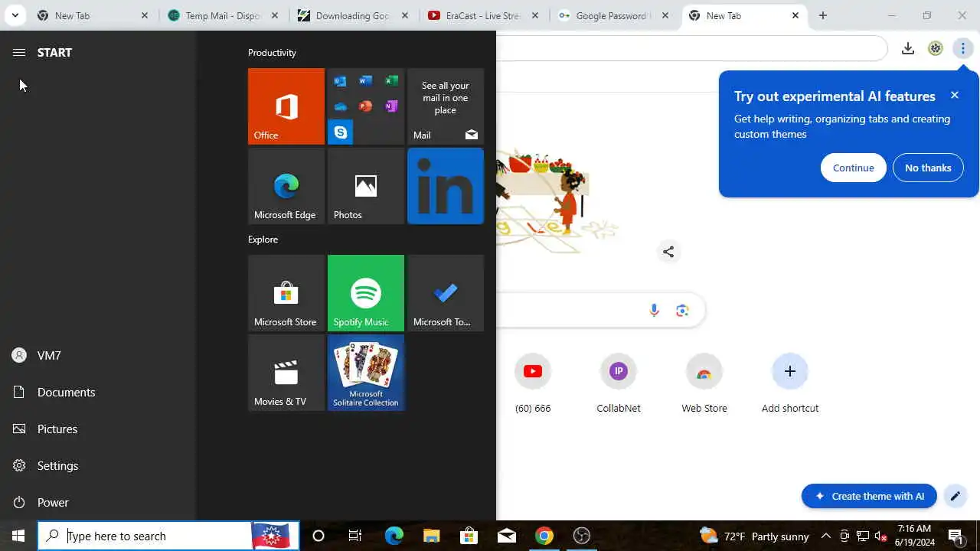
Task: Launch the Spotify Music tile
Action: click(x=366, y=293)
